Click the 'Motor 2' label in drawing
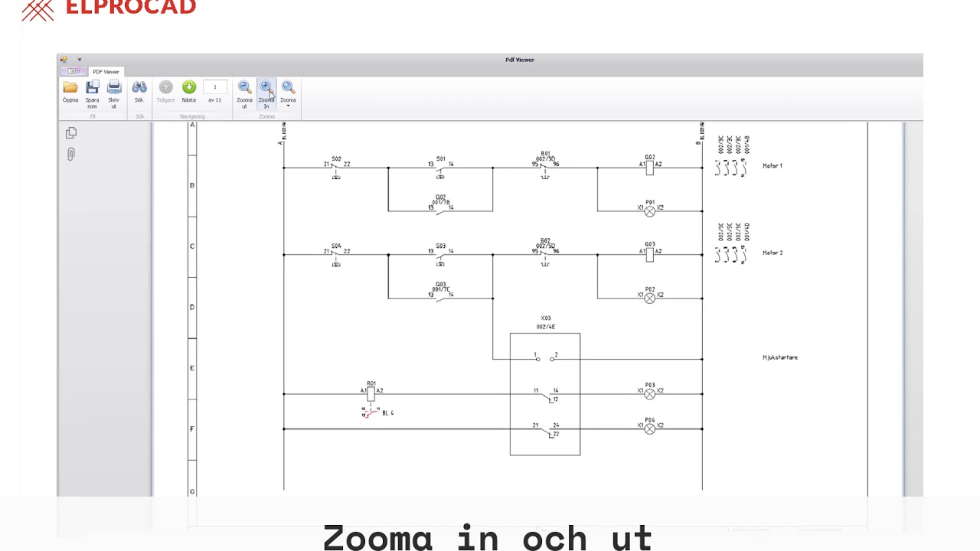The image size is (980, 551). [773, 253]
